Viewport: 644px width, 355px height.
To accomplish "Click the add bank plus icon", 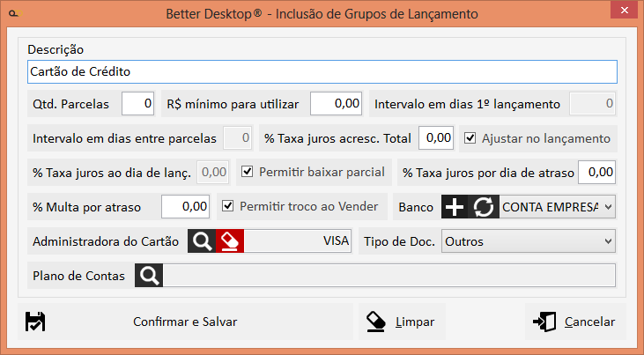I will (x=455, y=207).
